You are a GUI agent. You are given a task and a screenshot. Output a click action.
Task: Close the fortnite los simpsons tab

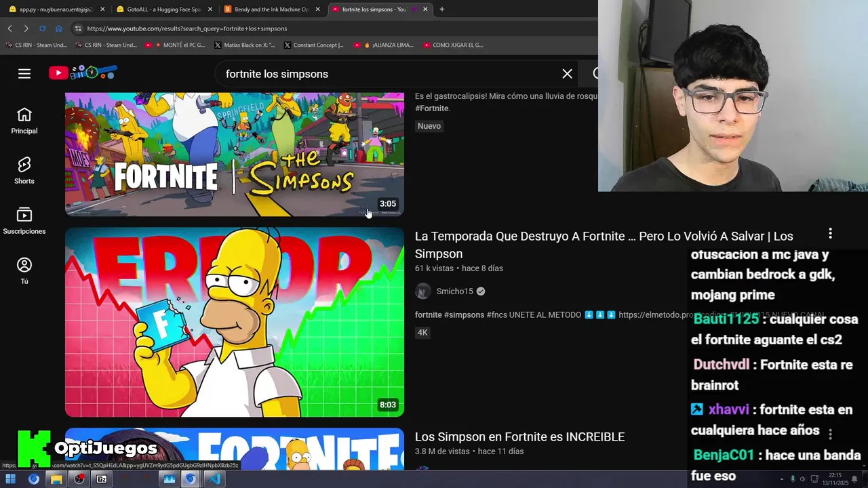(x=425, y=9)
